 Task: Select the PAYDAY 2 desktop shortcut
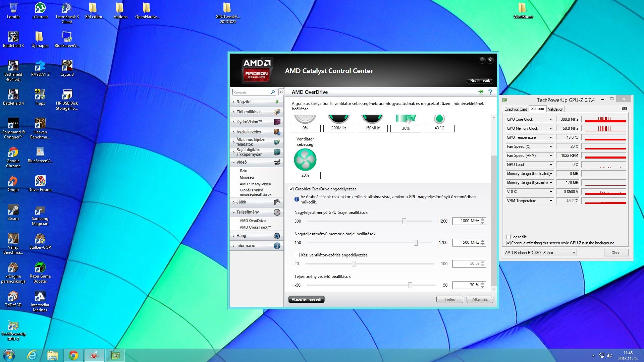pyautogui.click(x=40, y=68)
